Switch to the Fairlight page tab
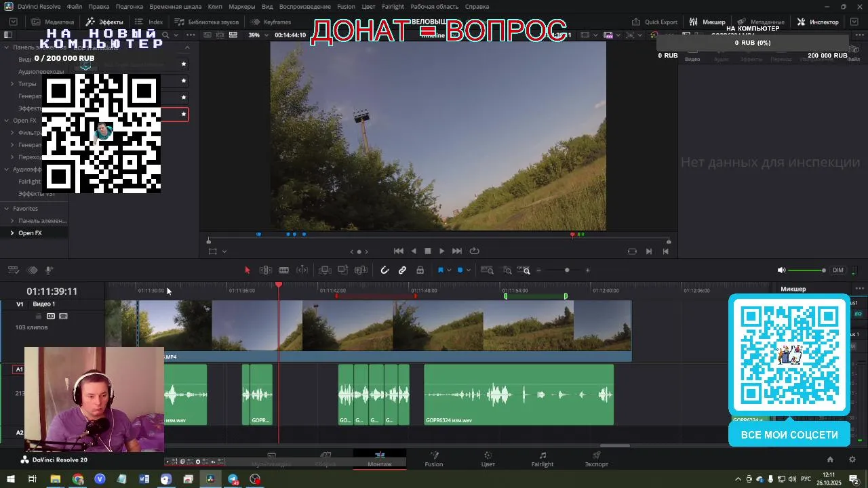The height and width of the screenshot is (488, 868). click(x=542, y=460)
